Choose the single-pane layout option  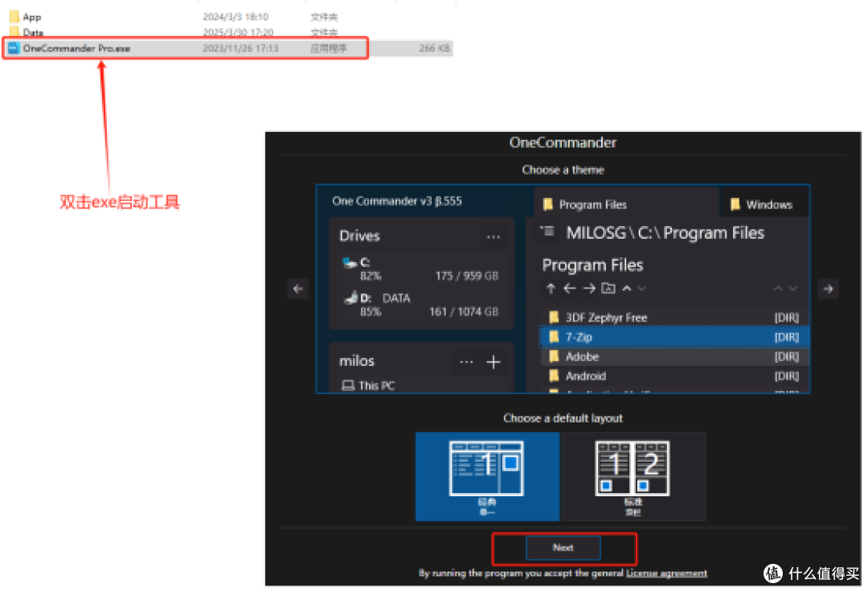[487, 476]
